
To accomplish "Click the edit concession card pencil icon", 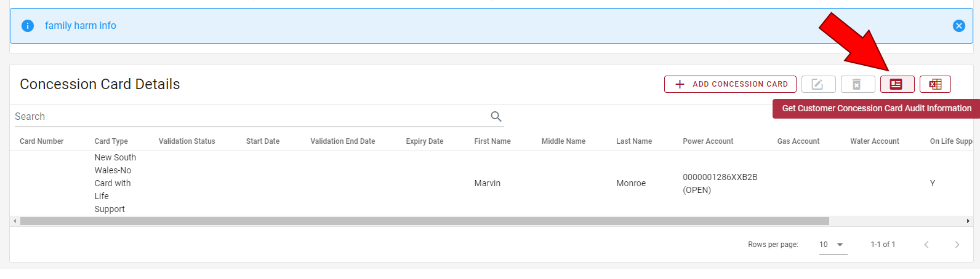I will pos(818,84).
